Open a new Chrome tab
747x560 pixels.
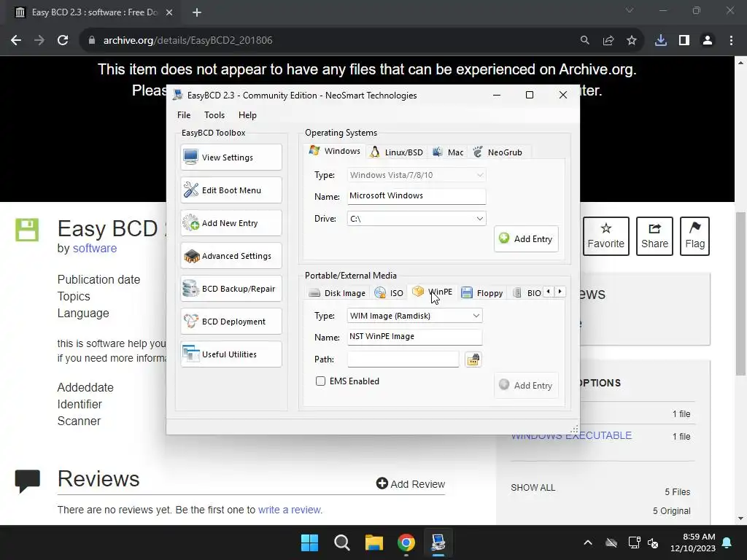(197, 12)
